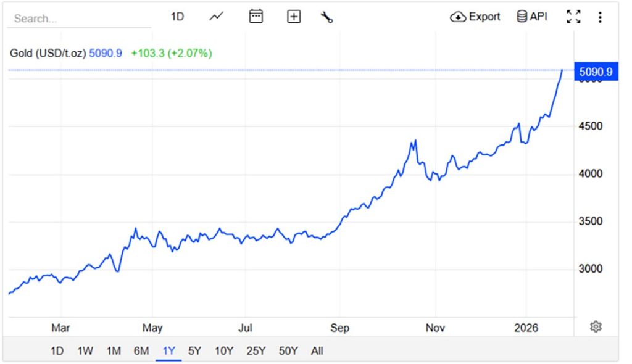Open the three-dot options menu
This screenshot has height=364, width=632.
click(599, 17)
